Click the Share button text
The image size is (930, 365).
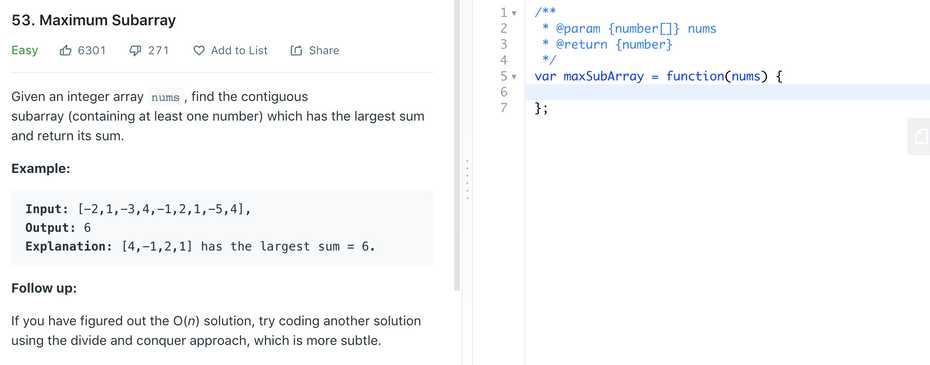click(x=324, y=50)
